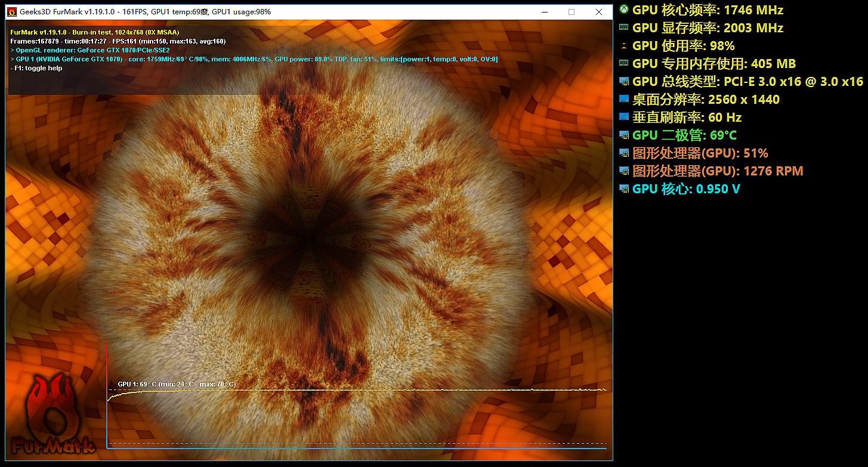Maximize the FurMark window
This screenshot has width=868, height=467.
(572, 11)
